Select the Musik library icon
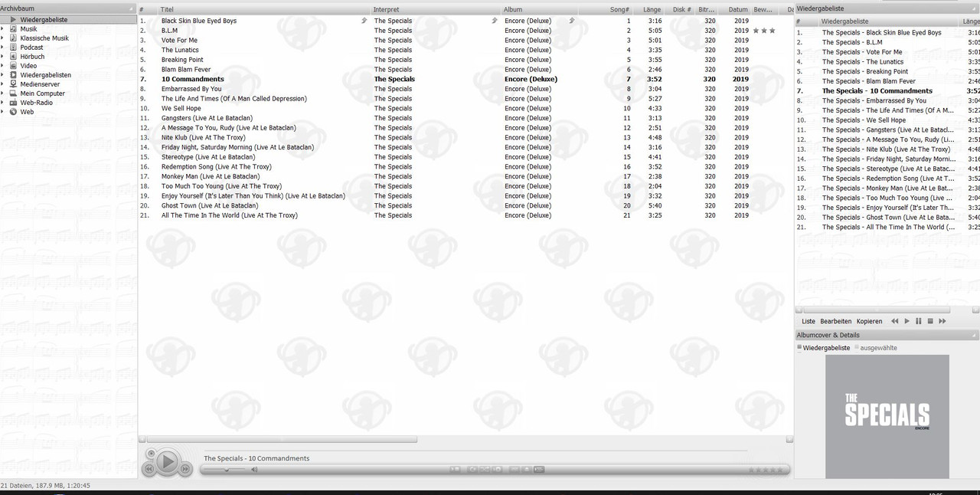The image size is (980, 495). point(13,28)
